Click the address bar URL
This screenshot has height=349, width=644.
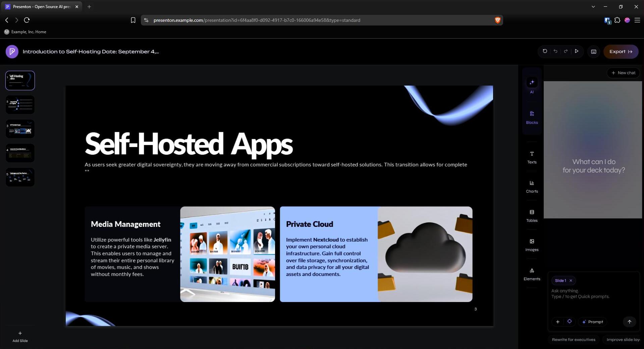coord(257,20)
